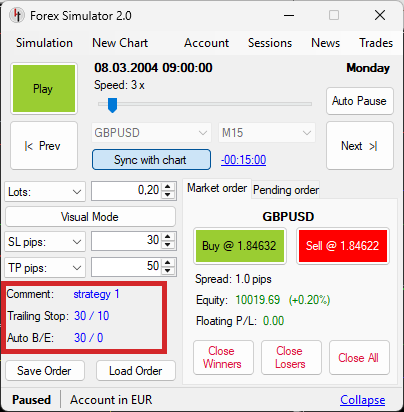Click the GBPUSD heading in the order panel

[288, 217]
